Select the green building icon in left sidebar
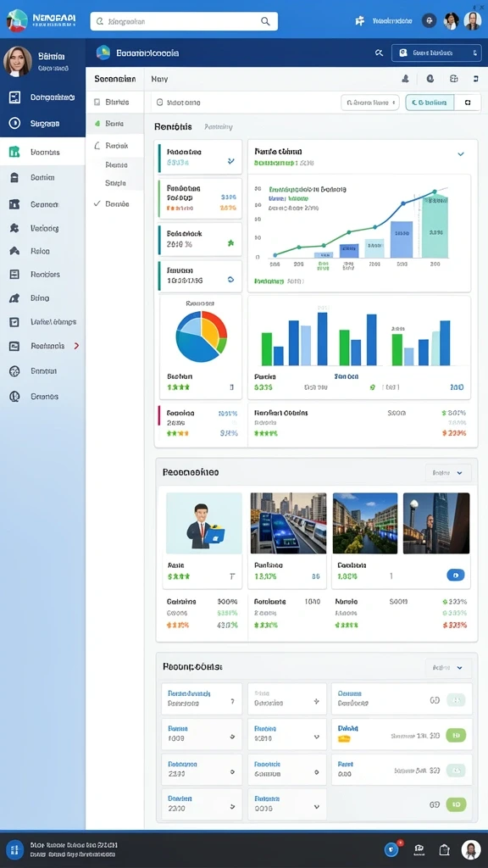The width and height of the screenshot is (488, 868). click(14, 152)
